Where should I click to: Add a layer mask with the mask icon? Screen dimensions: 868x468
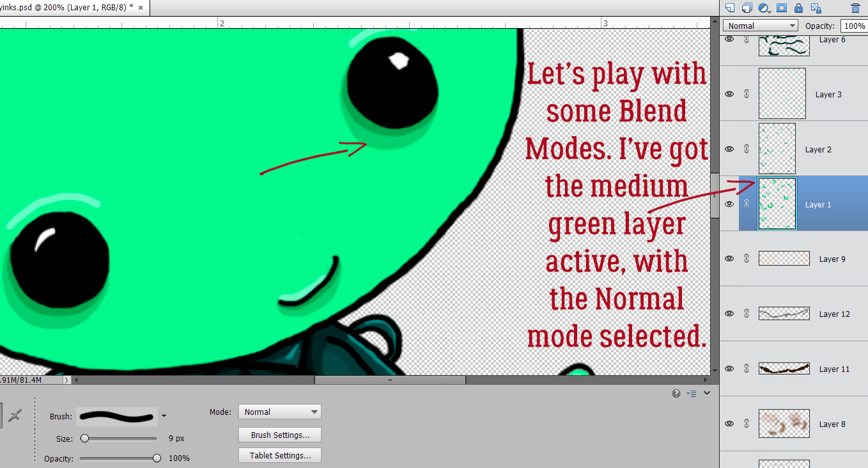coord(781,8)
